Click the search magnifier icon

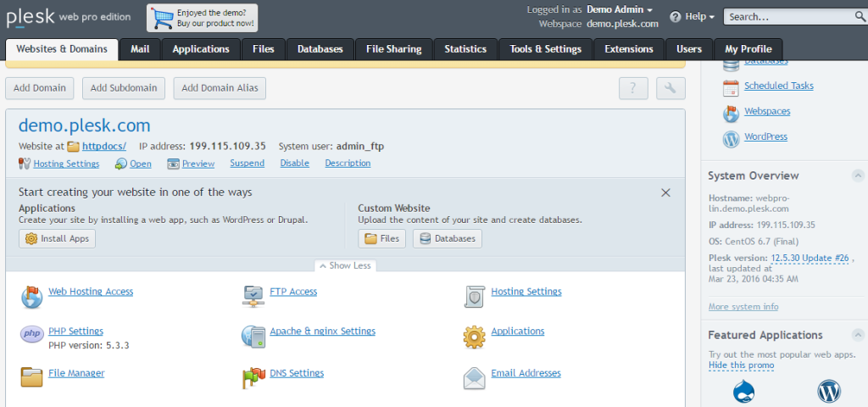[x=860, y=17]
